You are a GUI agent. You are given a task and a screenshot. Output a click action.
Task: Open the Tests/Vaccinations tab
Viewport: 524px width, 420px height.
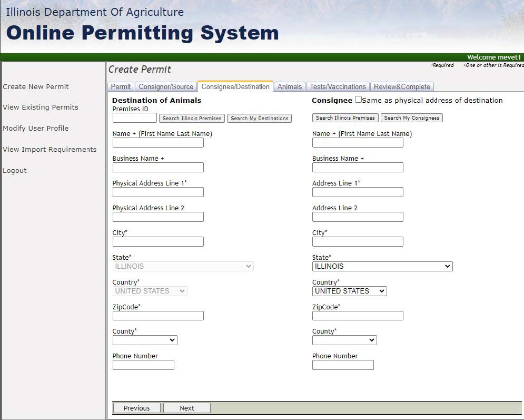tap(338, 86)
